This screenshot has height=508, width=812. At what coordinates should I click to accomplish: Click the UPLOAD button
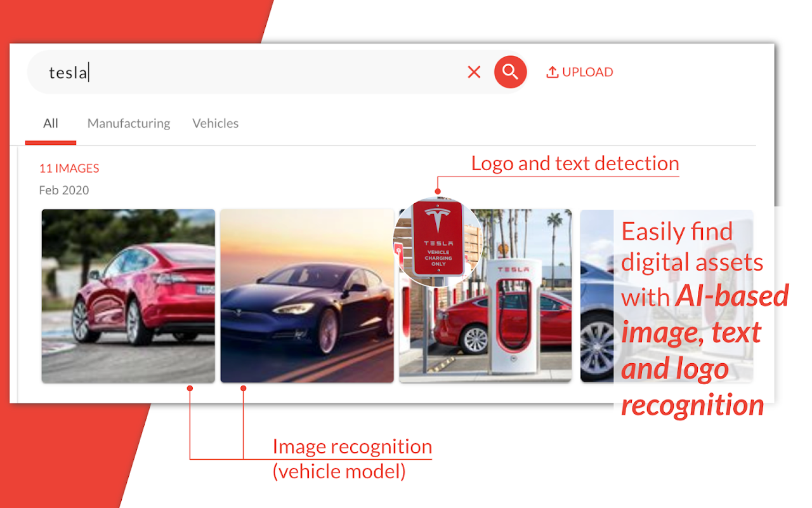580,72
